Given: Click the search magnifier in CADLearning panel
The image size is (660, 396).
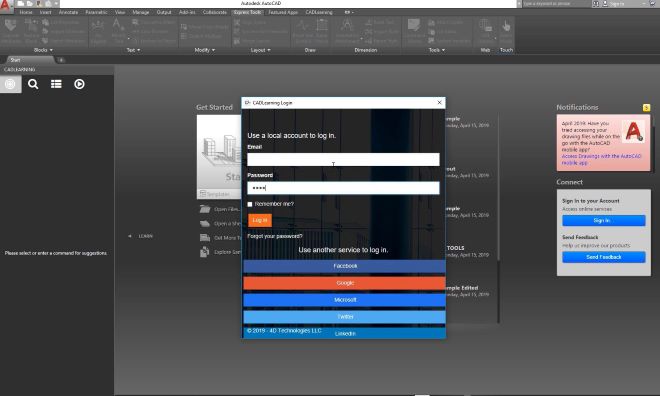Looking at the screenshot, I should [33, 84].
